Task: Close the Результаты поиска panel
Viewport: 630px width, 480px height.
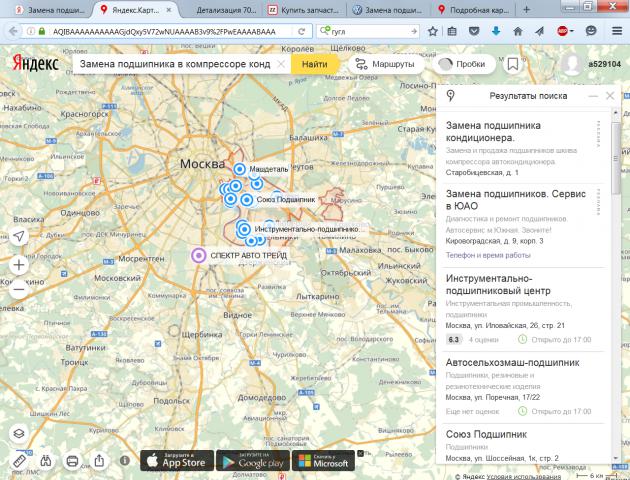Action: click(610, 96)
